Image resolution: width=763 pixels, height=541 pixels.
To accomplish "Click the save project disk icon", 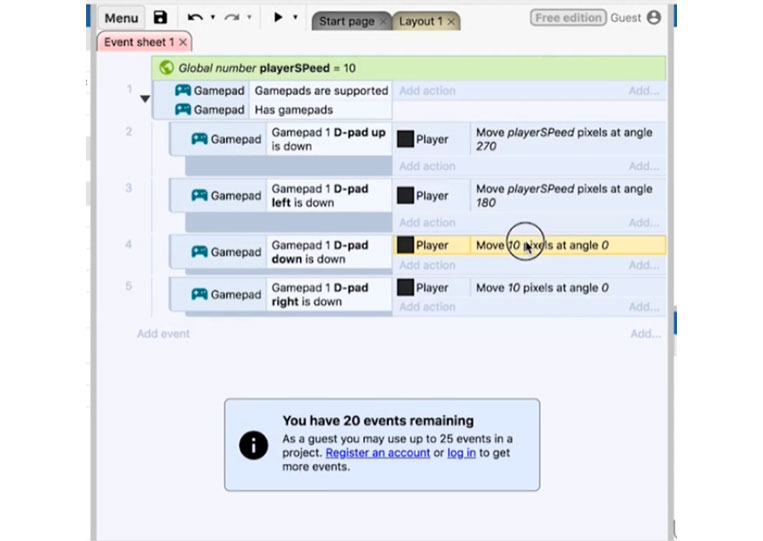I will pyautogui.click(x=160, y=18).
